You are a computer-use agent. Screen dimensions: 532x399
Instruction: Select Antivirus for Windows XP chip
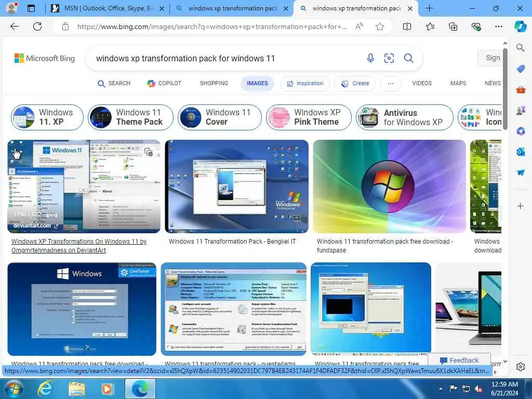pyautogui.click(x=405, y=117)
